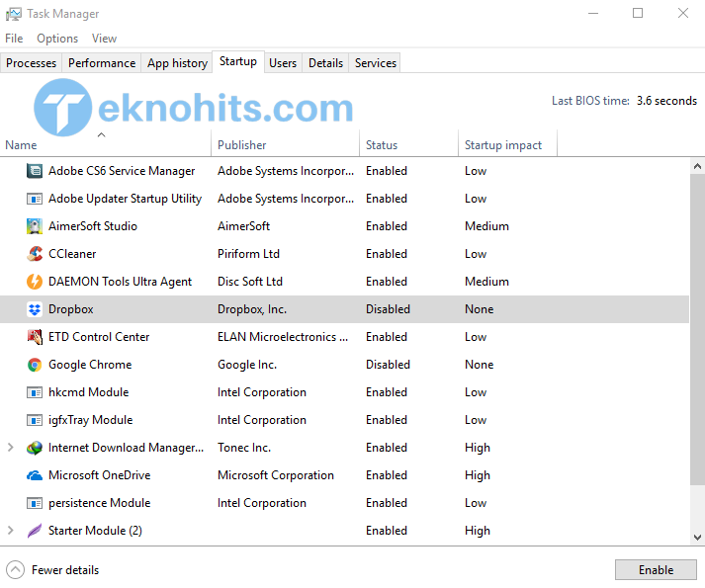The width and height of the screenshot is (705, 588).
Task: Click the Adobe CS6 Service Manager icon
Action: tap(35, 171)
